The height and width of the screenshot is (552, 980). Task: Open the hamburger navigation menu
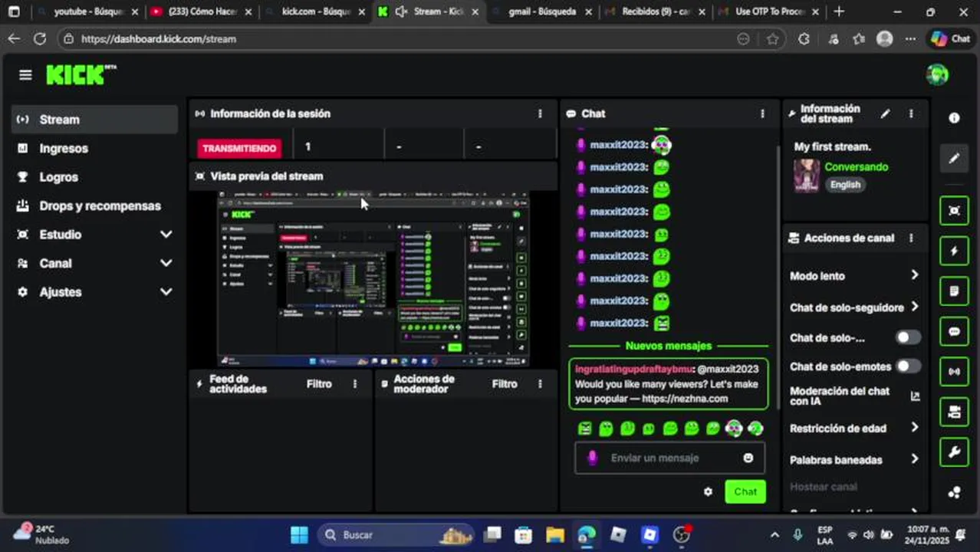tap(25, 74)
